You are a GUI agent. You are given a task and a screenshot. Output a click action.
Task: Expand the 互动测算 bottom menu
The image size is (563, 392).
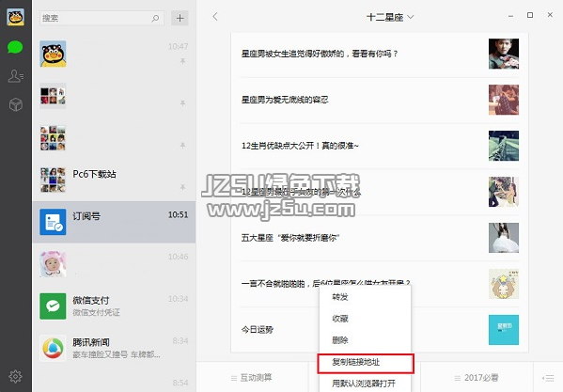(x=251, y=378)
